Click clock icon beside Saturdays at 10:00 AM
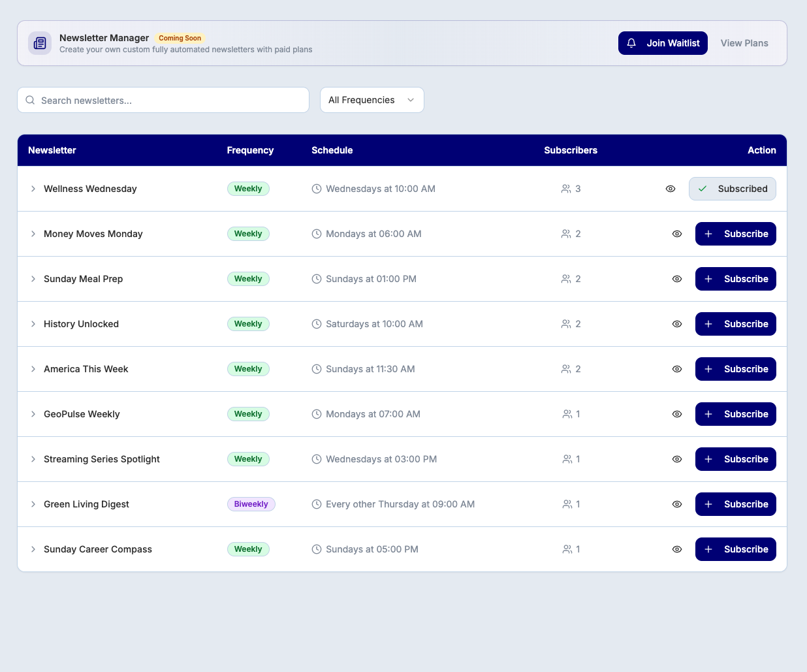The width and height of the screenshot is (807, 672). tap(317, 324)
